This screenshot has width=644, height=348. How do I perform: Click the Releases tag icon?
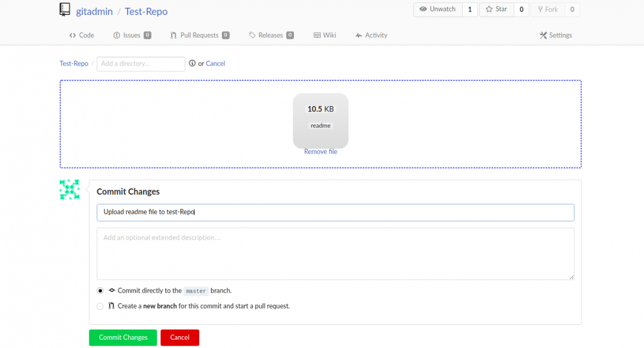pos(252,35)
